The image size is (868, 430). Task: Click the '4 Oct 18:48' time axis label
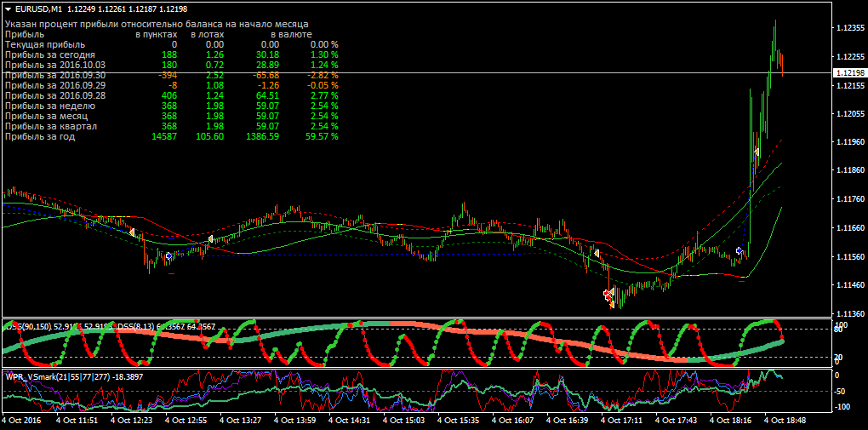pos(785,420)
